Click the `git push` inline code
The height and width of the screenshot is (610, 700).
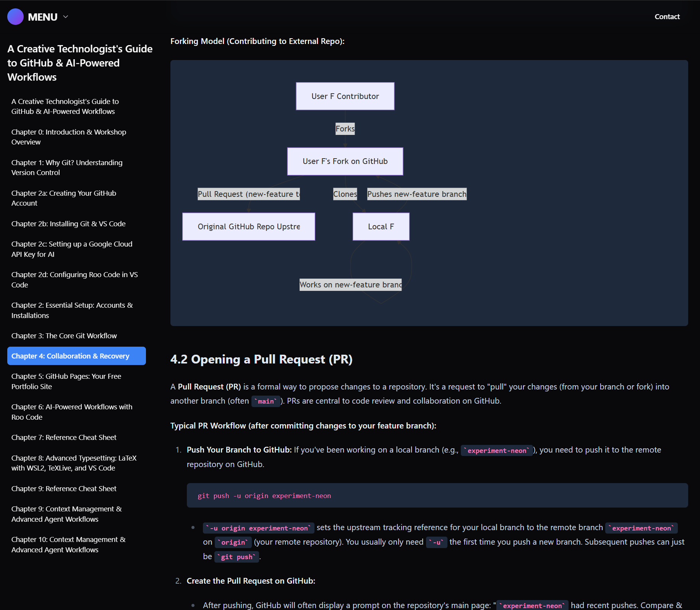coord(237,557)
